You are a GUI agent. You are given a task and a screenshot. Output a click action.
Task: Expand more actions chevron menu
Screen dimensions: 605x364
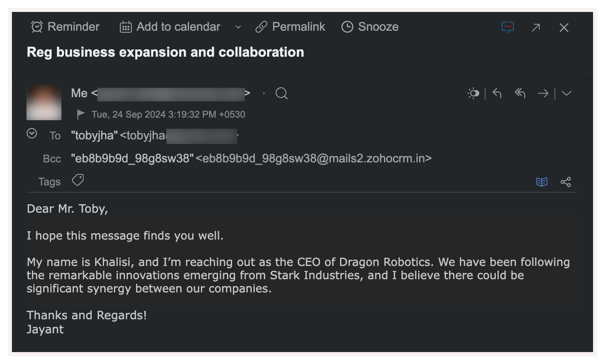[566, 93]
